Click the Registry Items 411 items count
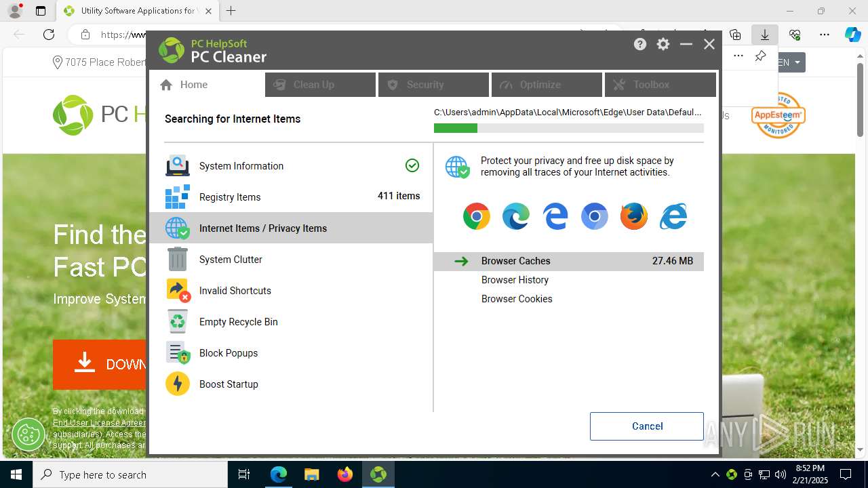The image size is (868, 488). coord(399,196)
